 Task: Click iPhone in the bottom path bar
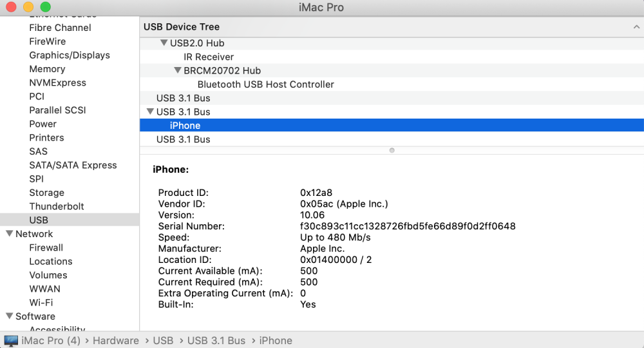pyautogui.click(x=276, y=341)
